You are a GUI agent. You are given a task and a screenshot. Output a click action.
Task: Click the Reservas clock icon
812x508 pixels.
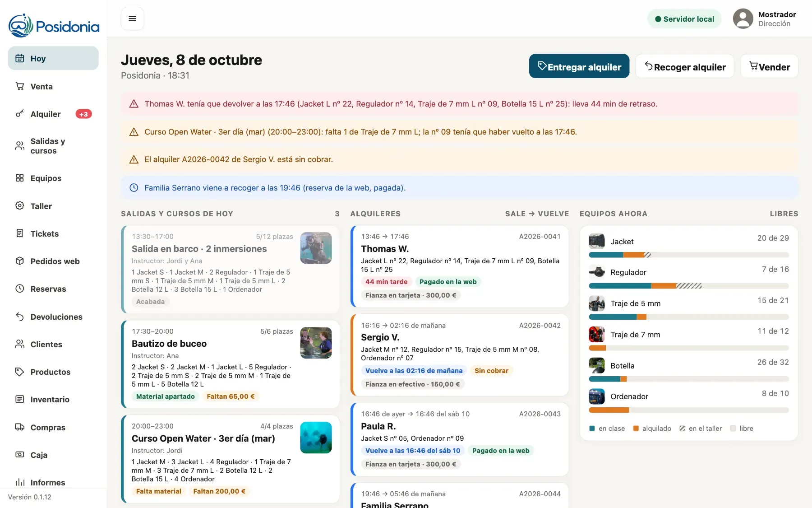[x=20, y=289]
